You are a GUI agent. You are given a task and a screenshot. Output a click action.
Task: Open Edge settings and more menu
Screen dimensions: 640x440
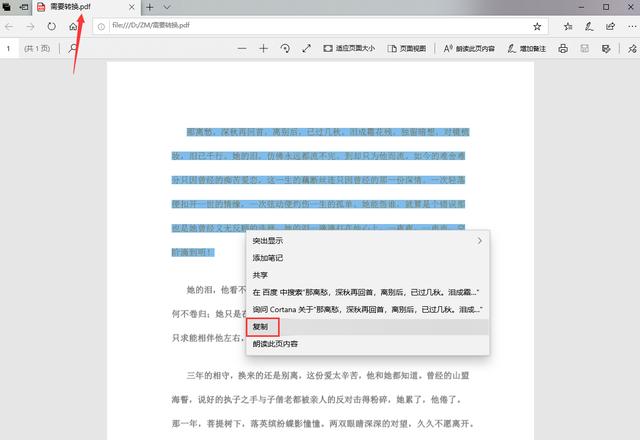[632, 27]
